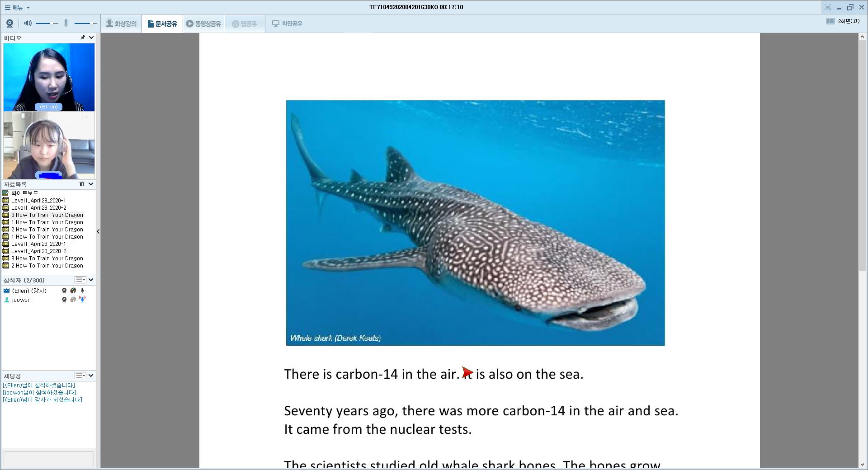
Task: Click the chat message input field
Action: [48, 459]
